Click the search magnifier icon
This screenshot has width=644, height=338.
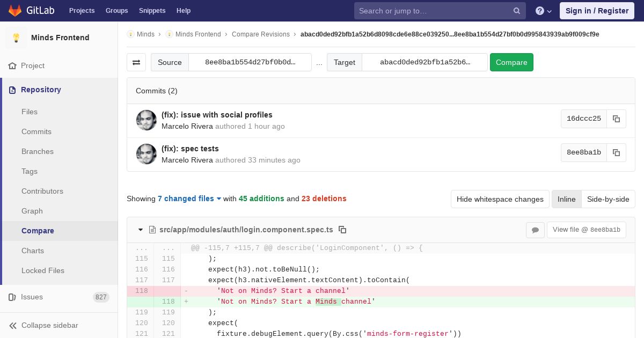(516, 11)
